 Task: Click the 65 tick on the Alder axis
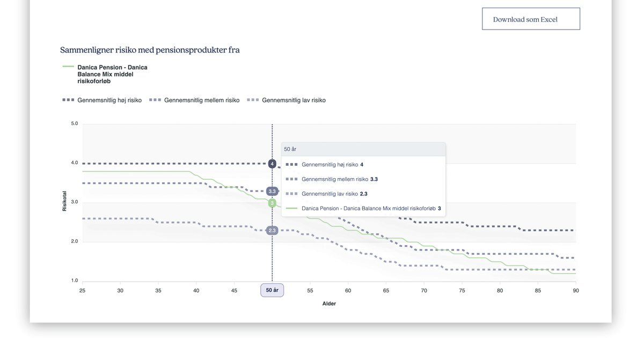coord(386,290)
